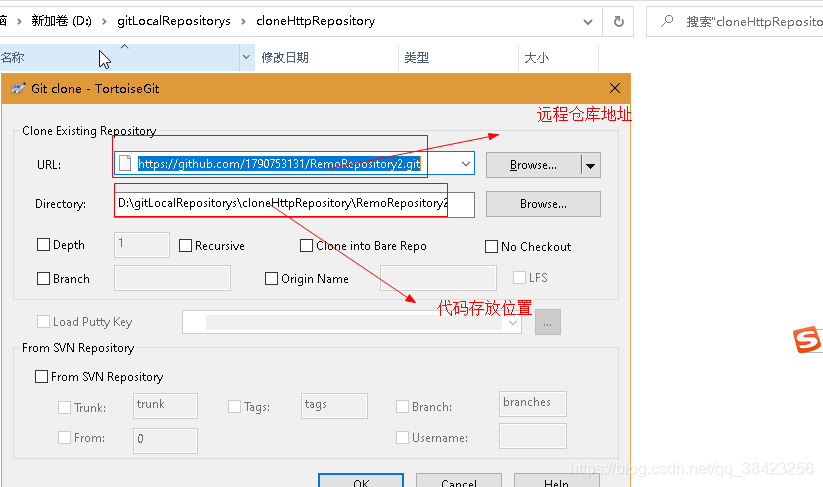Sort by 修改日期 column header
Viewport: 823px width, 487px height.
tap(326, 57)
